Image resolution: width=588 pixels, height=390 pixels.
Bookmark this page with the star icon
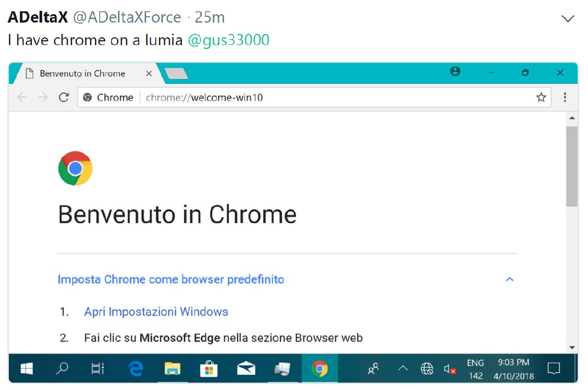[x=541, y=97]
